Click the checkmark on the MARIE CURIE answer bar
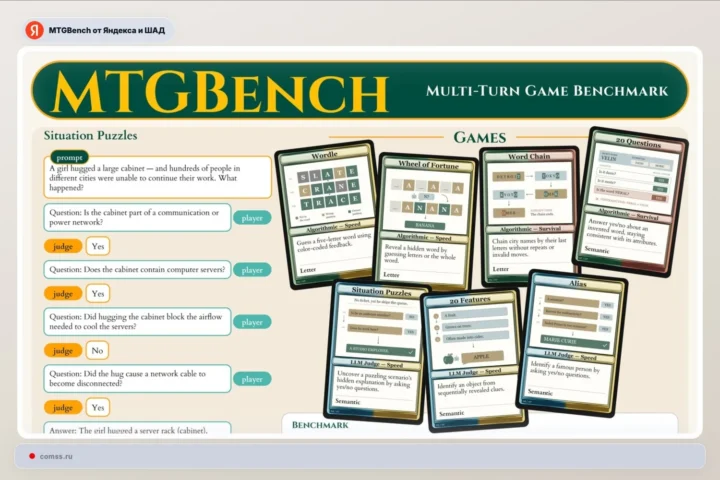This screenshot has width=720, height=480. click(x=604, y=345)
